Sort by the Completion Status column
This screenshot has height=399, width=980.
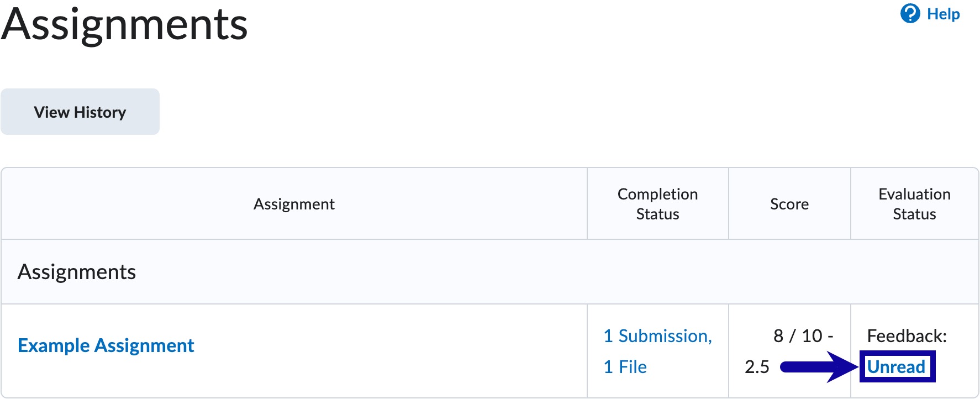tap(657, 203)
